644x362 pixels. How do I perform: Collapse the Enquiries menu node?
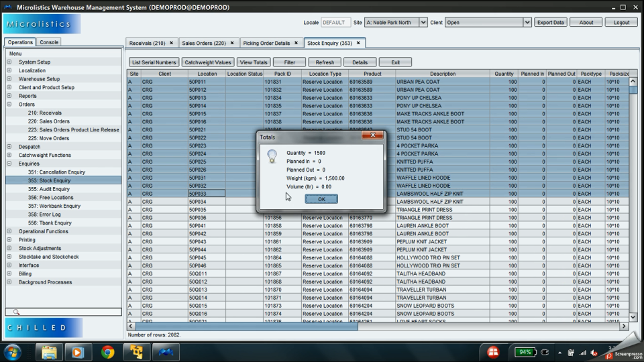(9, 164)
